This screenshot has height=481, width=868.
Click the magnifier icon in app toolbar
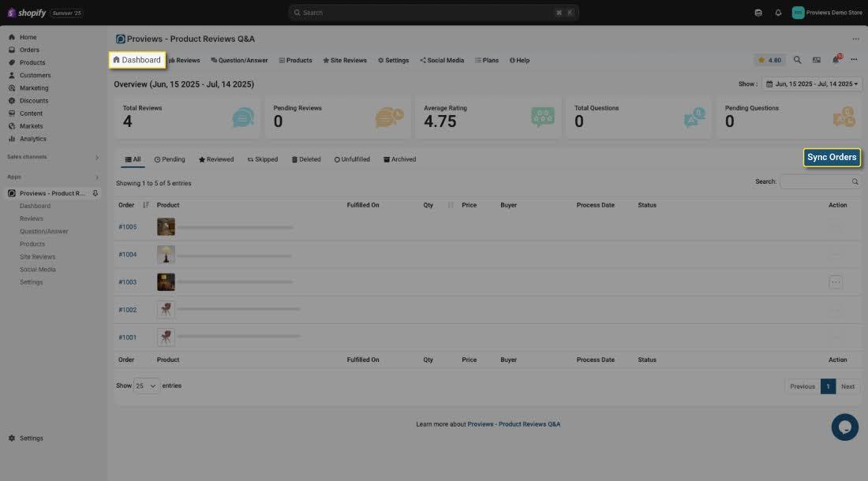pos(797,60)
